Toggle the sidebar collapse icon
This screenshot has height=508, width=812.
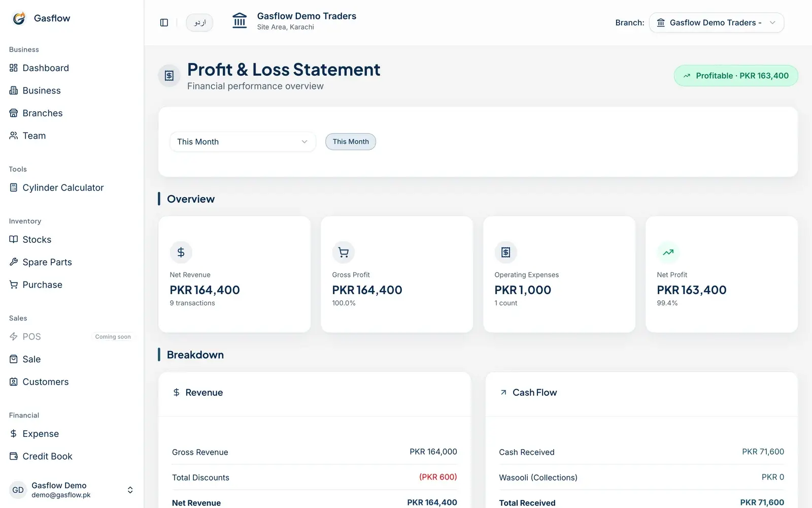coord(164,22)
